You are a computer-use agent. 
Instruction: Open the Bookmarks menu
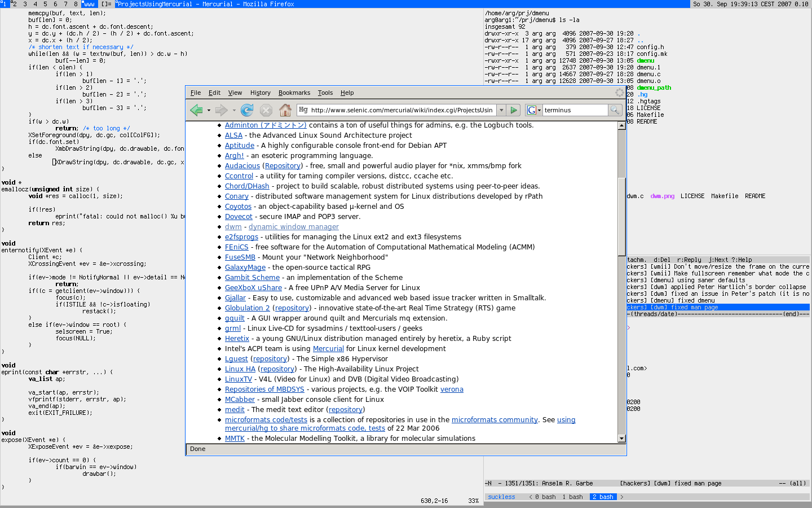coord(294,93)
